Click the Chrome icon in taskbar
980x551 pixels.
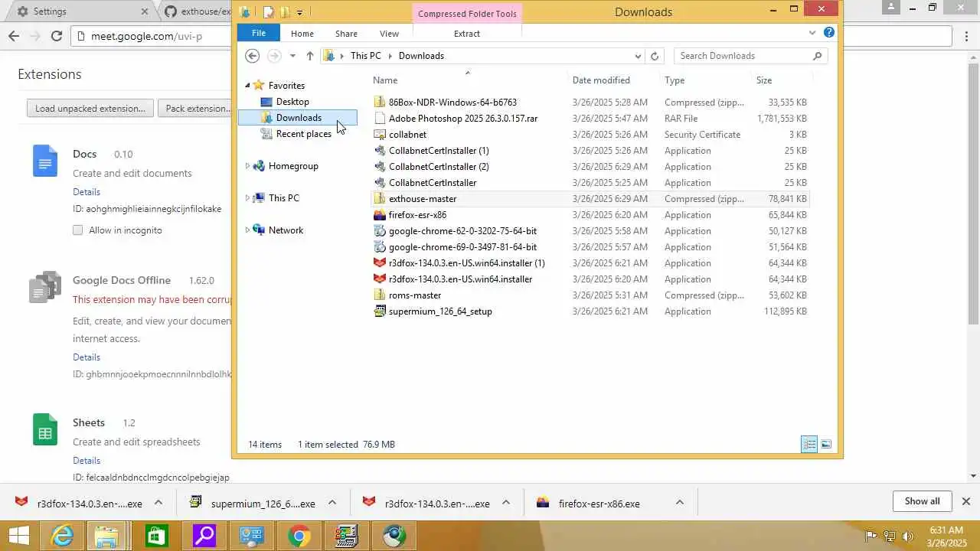click(299, 536)
